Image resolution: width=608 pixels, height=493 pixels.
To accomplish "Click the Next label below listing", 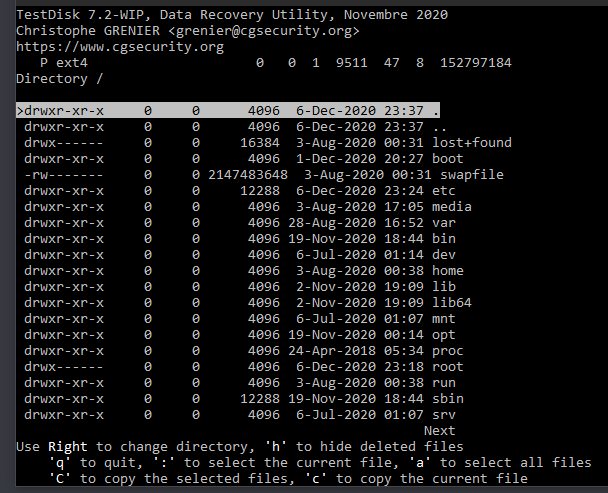I will pos(439,431).
